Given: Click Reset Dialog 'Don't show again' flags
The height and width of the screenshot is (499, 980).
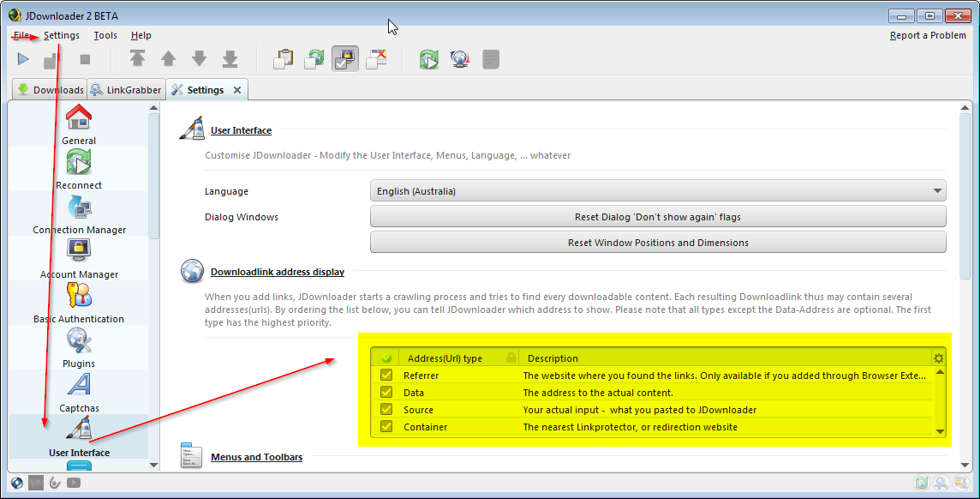Looking at the screenshot, I should point(658,217).
